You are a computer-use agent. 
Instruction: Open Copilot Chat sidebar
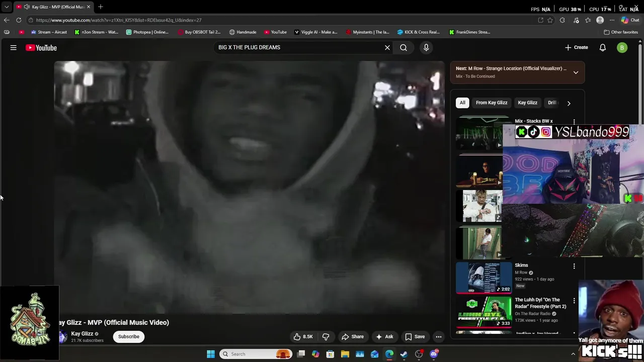point(630,20)
